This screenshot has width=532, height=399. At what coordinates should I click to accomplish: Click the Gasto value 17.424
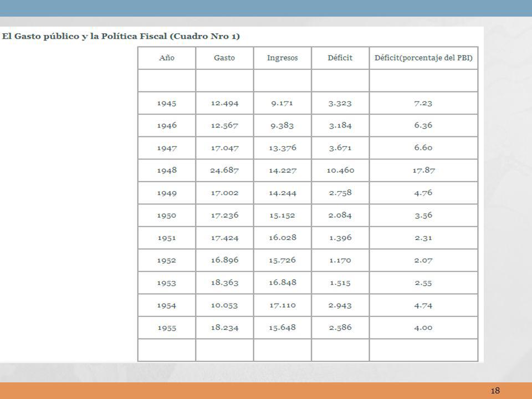pos(224,238)
